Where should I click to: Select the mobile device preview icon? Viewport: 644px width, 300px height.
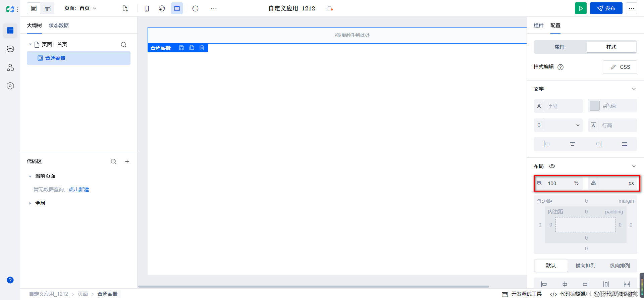[x=147, y=8]
